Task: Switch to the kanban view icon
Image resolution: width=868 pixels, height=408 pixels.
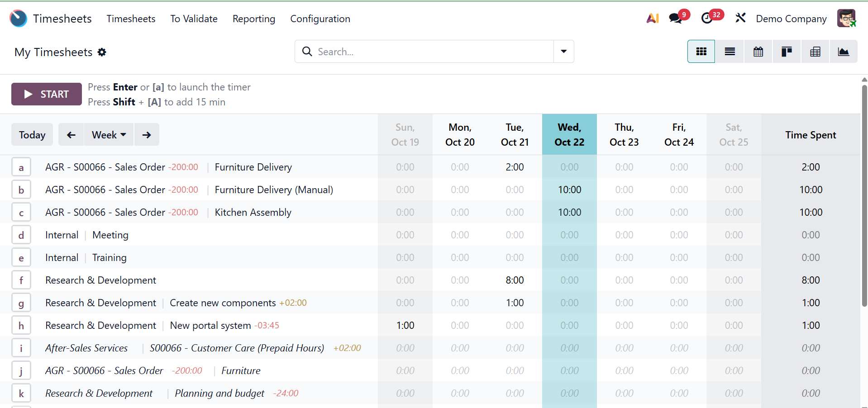Action: [787, 52]
